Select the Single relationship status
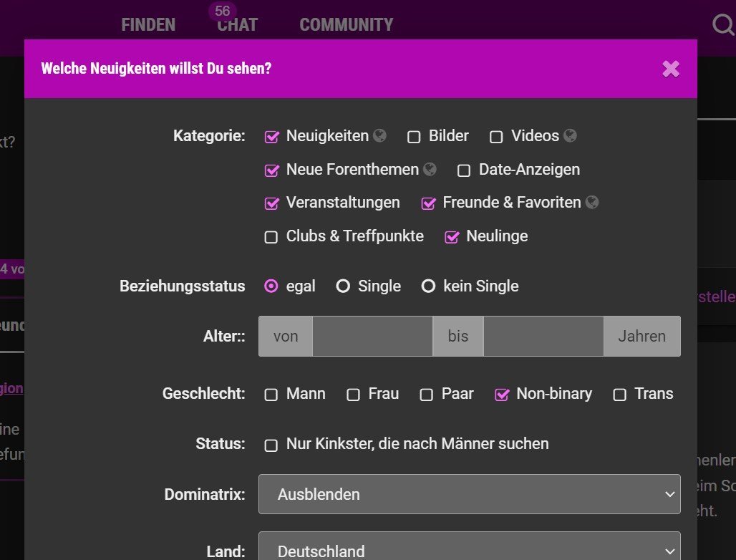Viewport: 736px width, 560px height. tap(343, 286)
